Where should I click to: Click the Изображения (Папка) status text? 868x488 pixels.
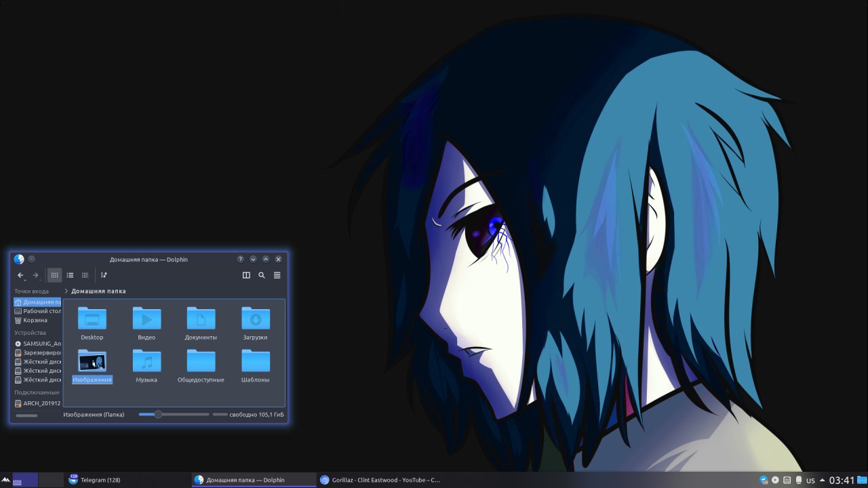(x=94, y=414)
